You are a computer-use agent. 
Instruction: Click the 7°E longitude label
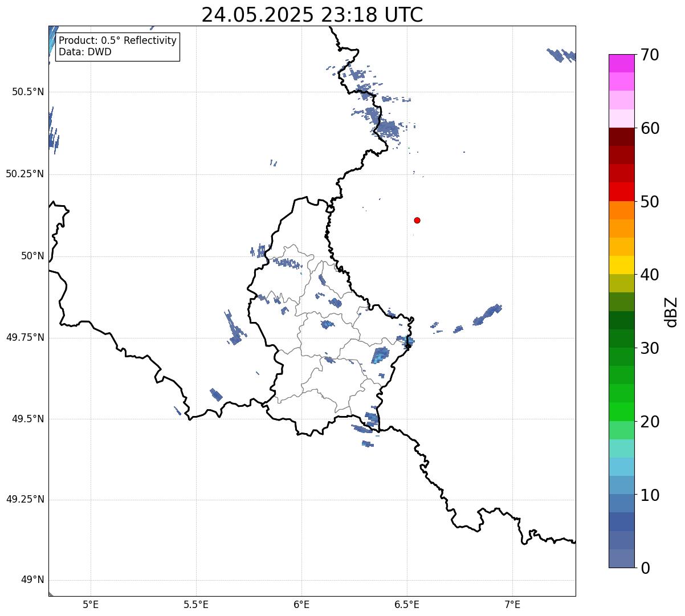coord(512,604)
